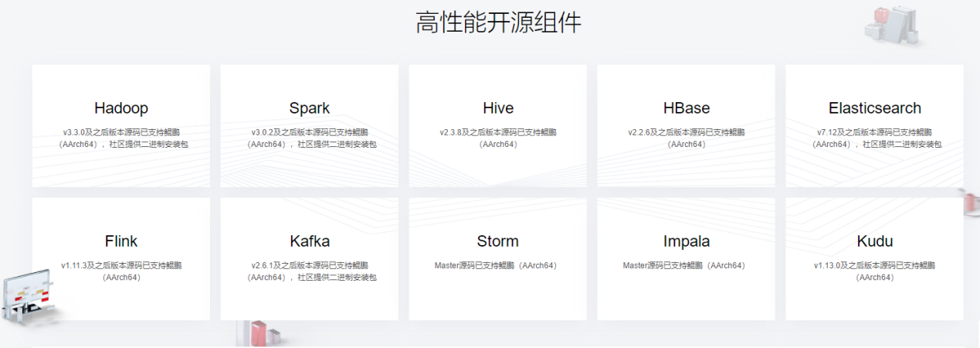Click Kafka's v2.6.1 version description text
This screenshot has width=980, height=348.
[310, 271]
